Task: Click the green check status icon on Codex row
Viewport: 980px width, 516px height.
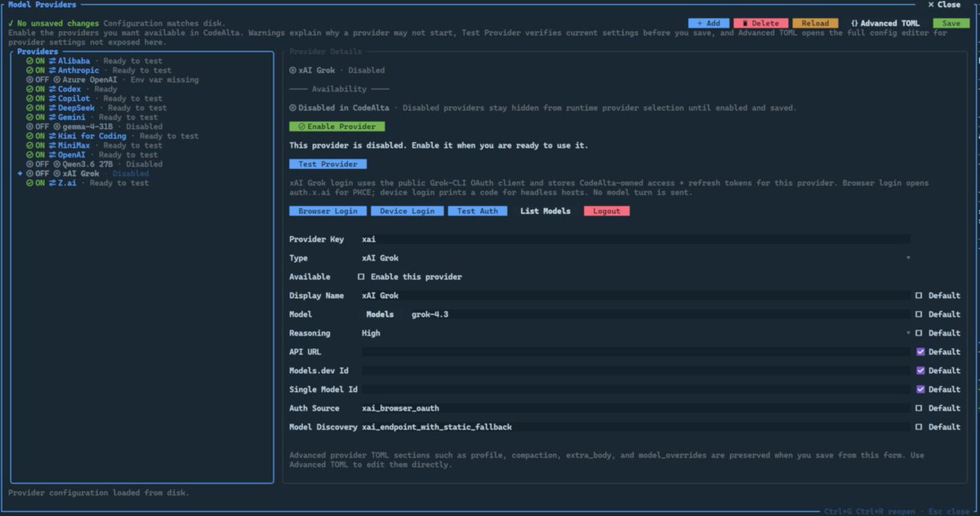Action: [x=29, y=89]
